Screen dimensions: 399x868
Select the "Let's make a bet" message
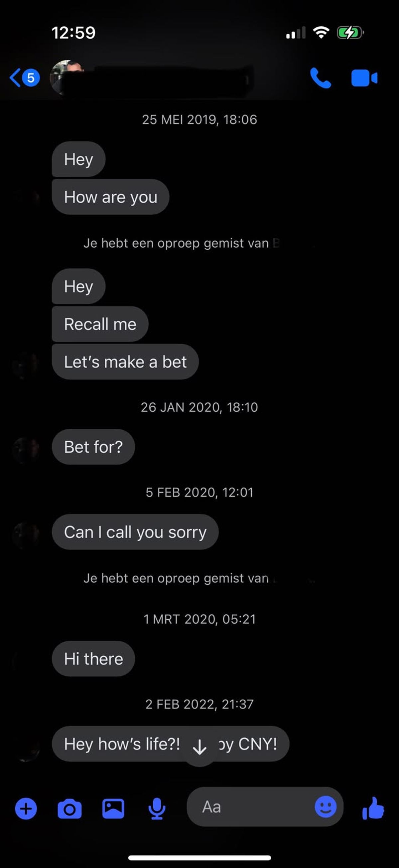click(125, 362)
